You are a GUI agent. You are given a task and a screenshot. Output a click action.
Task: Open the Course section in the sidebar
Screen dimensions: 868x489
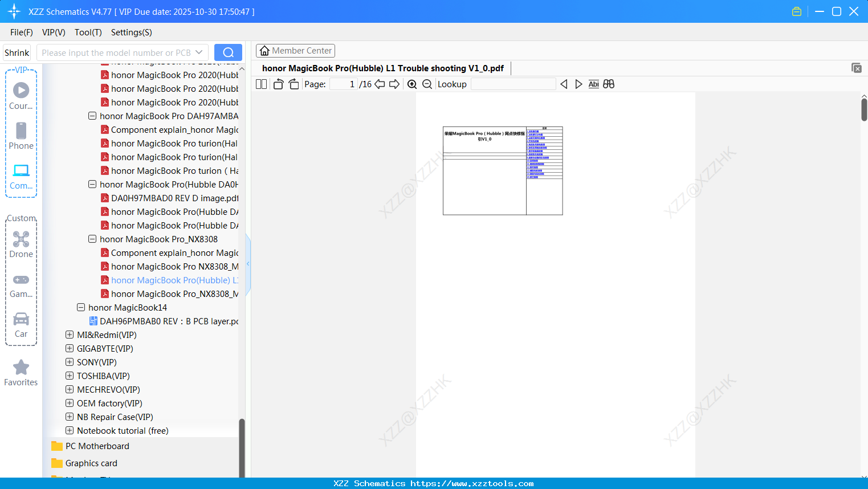(21, 96)
